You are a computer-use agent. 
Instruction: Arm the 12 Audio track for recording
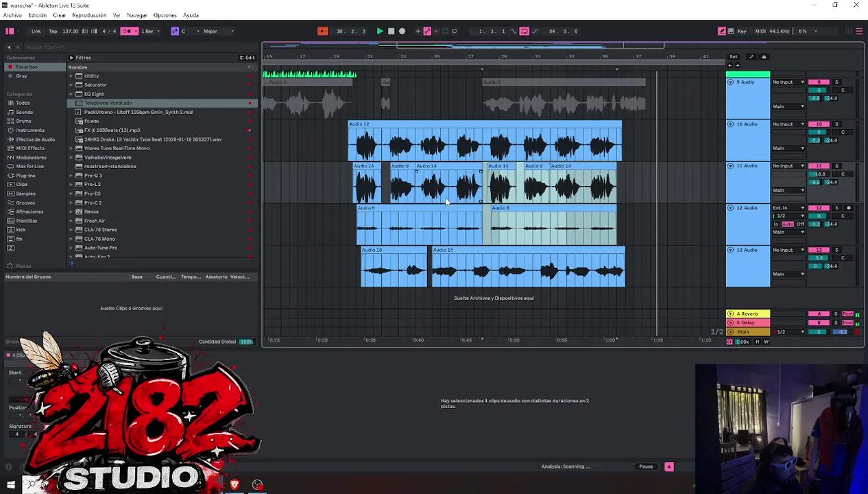pyautogui.click(x=849, y=208)
